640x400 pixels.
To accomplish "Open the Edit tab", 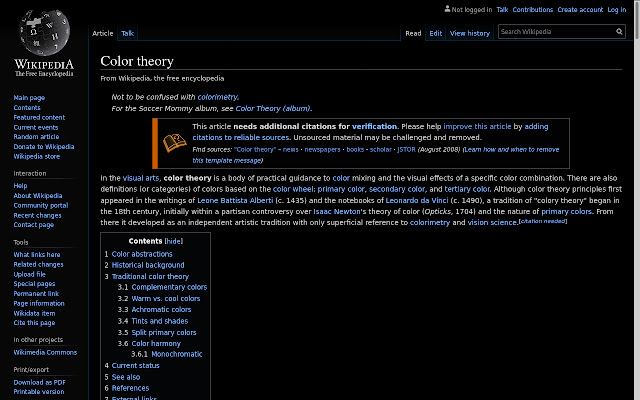I will pyautogui.click(x=436, y=33).
